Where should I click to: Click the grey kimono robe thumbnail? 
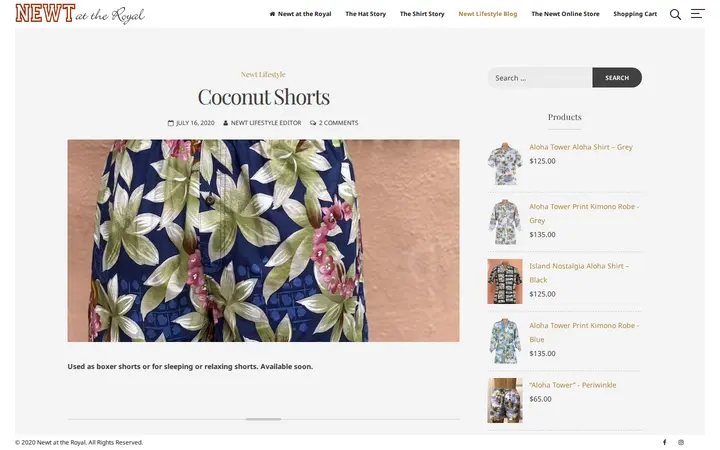(505, 222)
